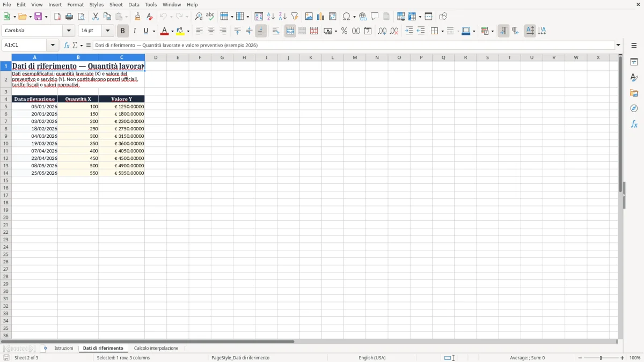Open Font Name dropdown arrow

point(69,31)
